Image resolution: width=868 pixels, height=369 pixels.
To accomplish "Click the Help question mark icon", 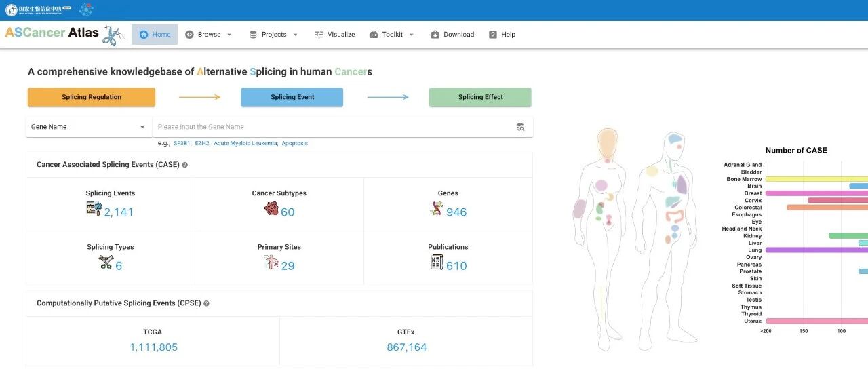I will coord(493,35).
